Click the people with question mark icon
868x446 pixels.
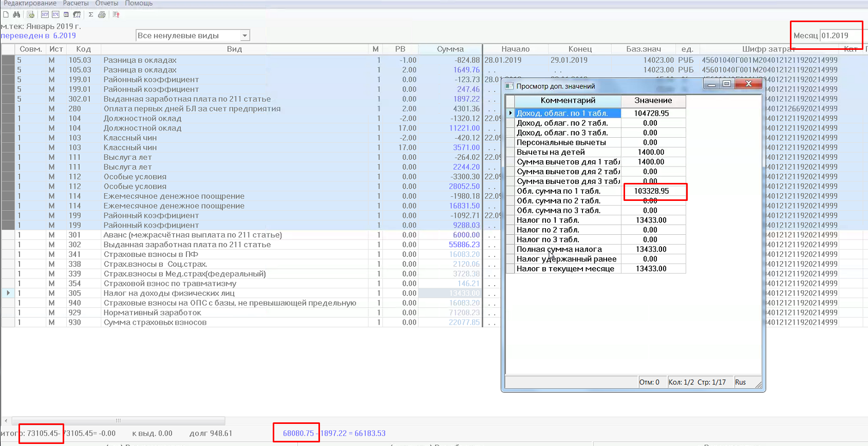[77, 14]
